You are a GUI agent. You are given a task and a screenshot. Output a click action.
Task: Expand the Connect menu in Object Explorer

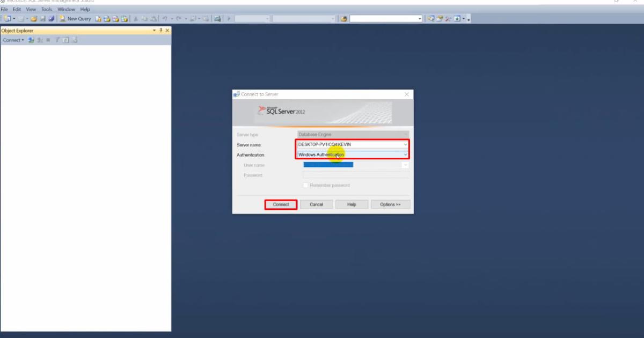[13, 39]
